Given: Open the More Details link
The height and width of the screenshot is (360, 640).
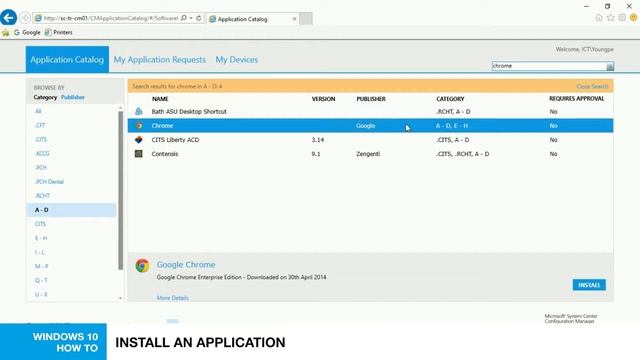Looking at the screenshot, I should (173, 298).
